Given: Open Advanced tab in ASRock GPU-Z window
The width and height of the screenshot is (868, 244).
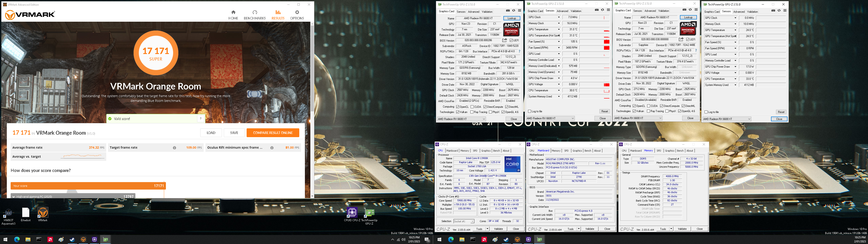Looking at the screenshot, I should tap(473, 12).
